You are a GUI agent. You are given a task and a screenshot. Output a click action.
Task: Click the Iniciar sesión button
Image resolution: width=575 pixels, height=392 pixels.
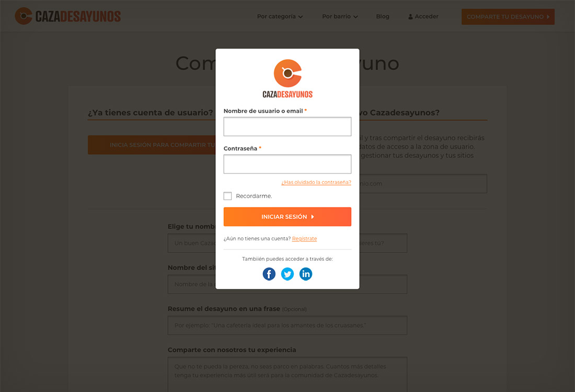(x=287, y=217)
